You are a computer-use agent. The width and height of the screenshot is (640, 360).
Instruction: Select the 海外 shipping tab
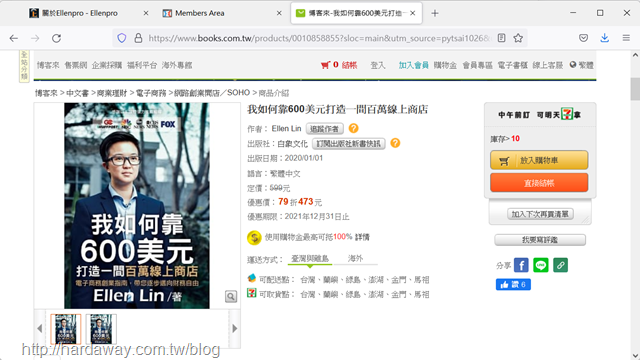click(x=355, y=258)
